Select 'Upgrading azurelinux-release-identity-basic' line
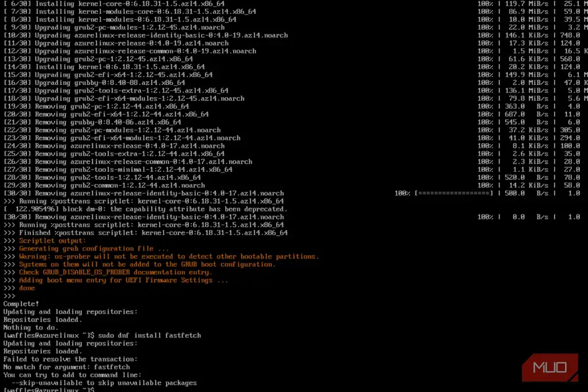The width and height of the screenshot is (588, 392). click(x=145, y=35)
